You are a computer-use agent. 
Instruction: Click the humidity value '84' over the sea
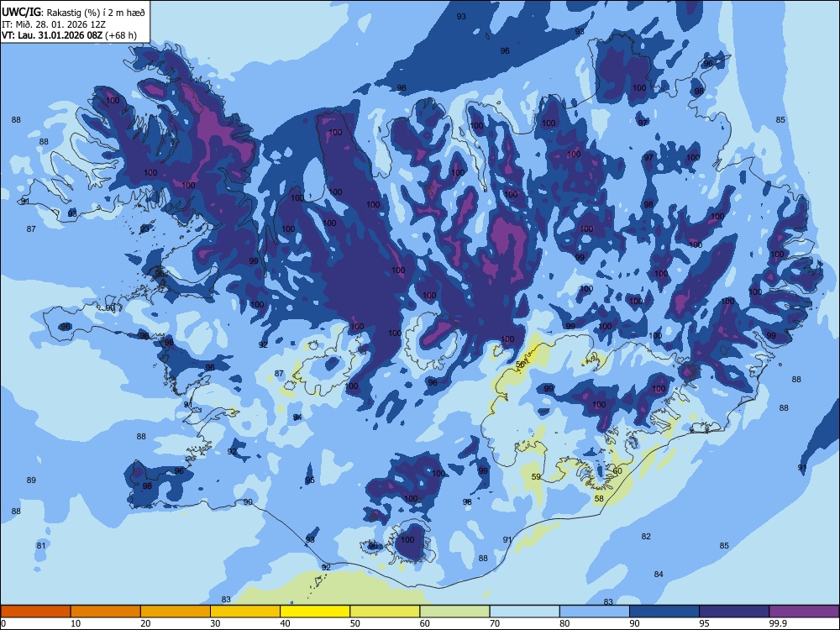click(659, 574)
